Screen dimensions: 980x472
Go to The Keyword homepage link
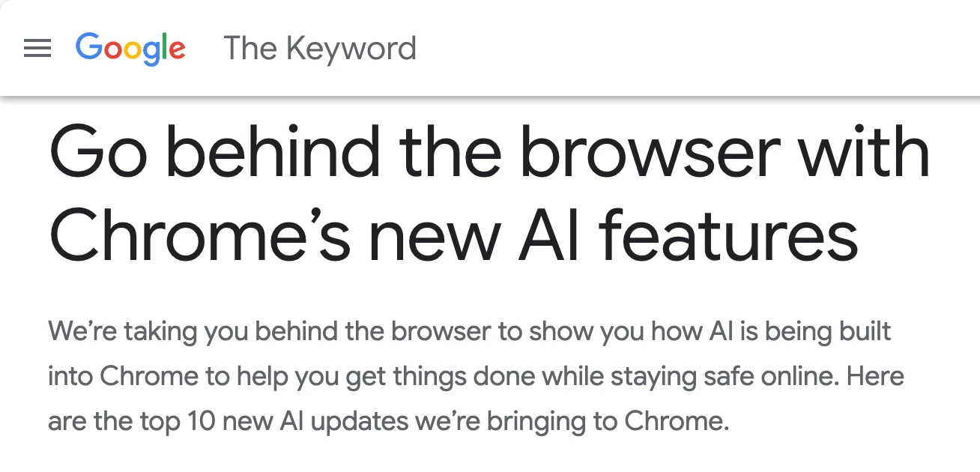(x=320, y=49)
